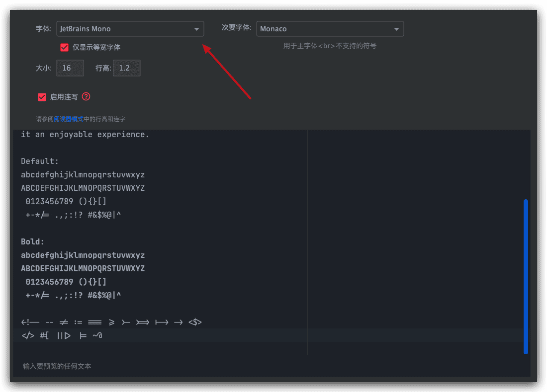Click the help icon beside 启用连写
This screenshot has width=547, height=392.
(86, 96)
